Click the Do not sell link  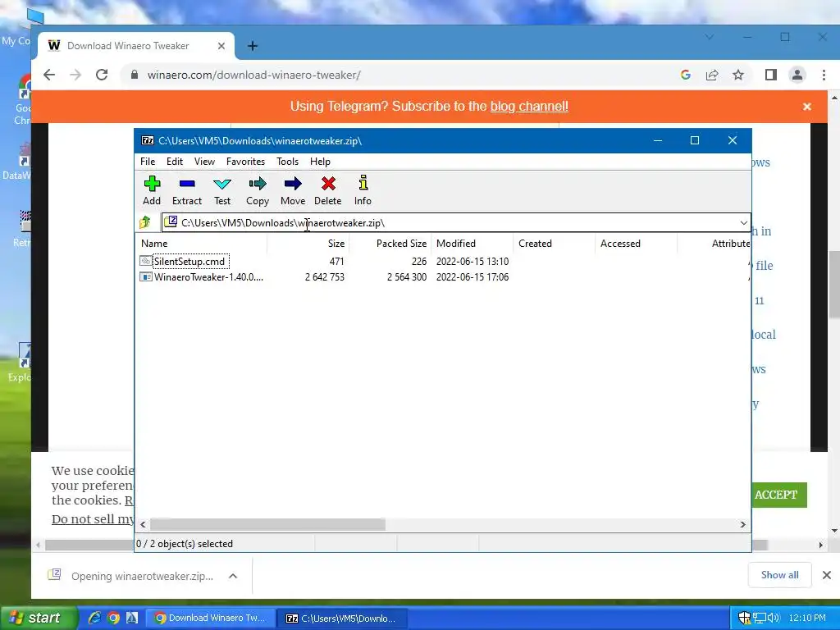click(x=94, y=518)
